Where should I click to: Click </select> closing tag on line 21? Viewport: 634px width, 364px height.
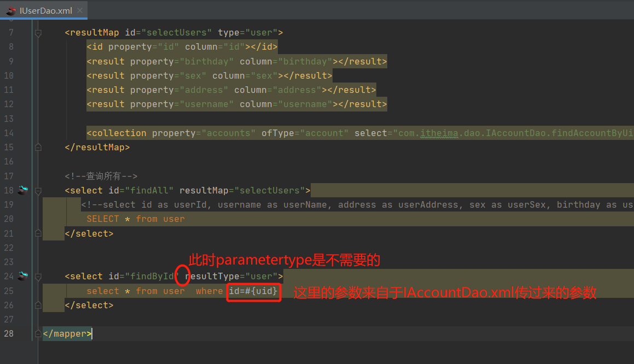tap(89, 233)
